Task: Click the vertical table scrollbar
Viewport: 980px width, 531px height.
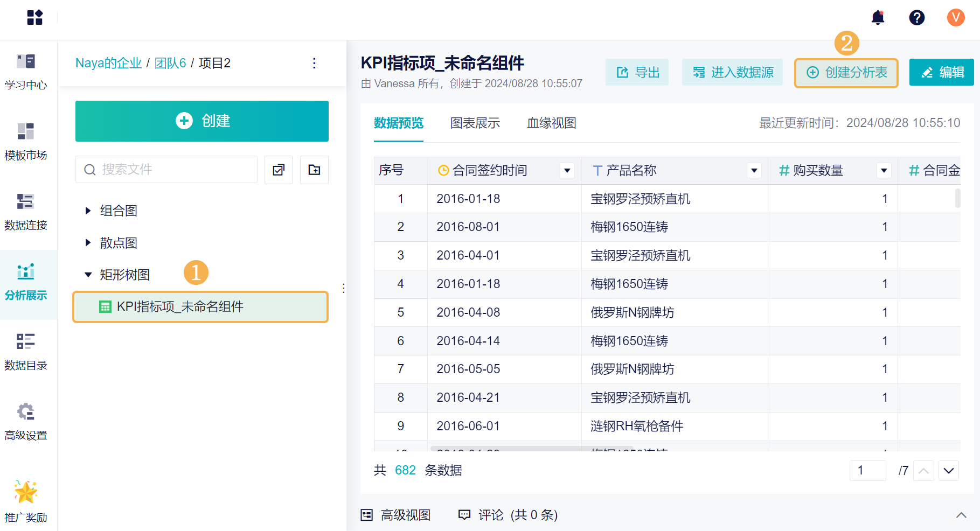Action: pyautogui.click(x=957, y=198)
